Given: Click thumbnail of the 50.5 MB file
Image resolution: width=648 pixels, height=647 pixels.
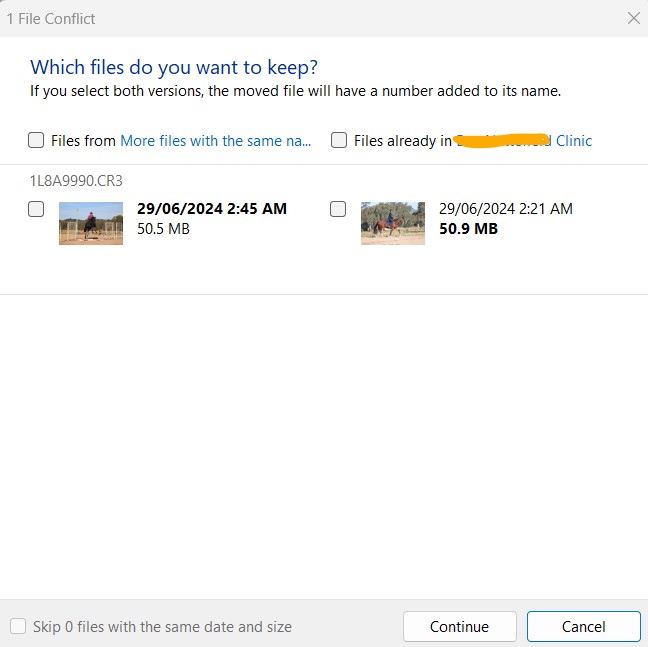Looking at the screenshot, I should coord(91,223).
